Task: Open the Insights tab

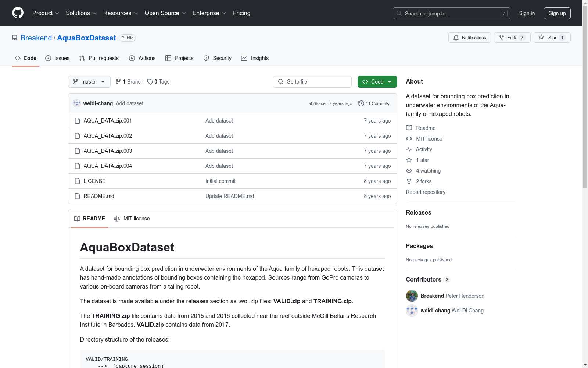Action: (x=255, y=58)
